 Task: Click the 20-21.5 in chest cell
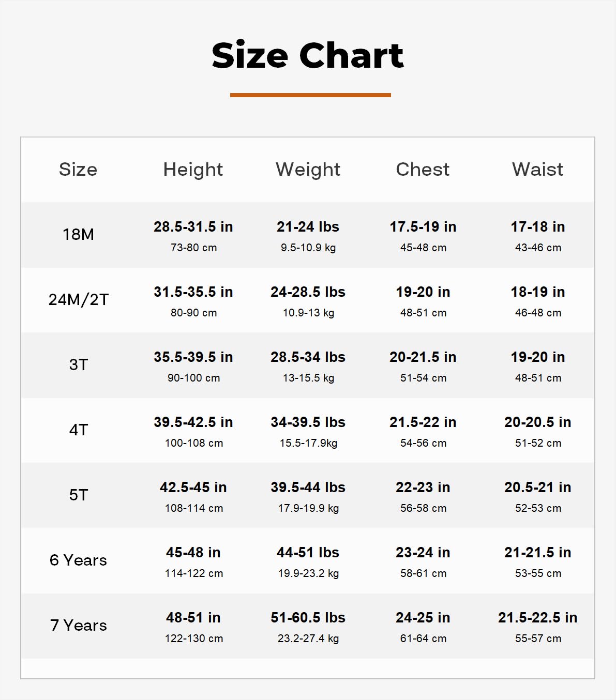(423, 357)
